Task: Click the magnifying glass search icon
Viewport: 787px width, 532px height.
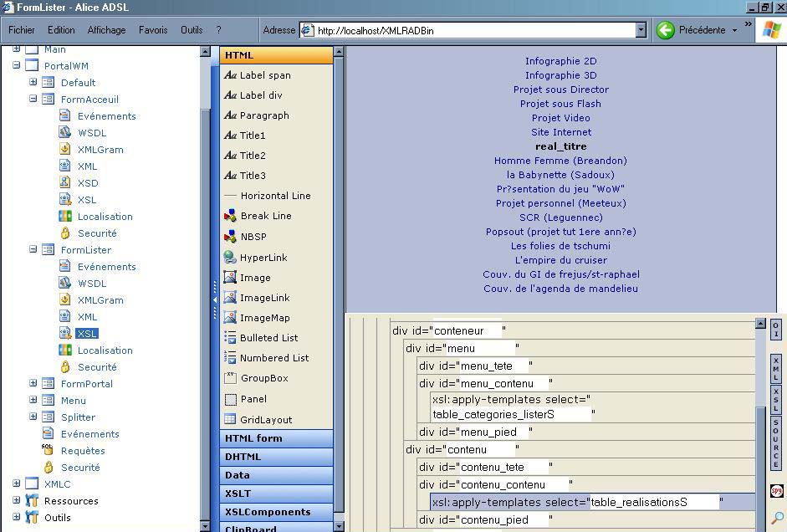Action: [x=776, y=518]
